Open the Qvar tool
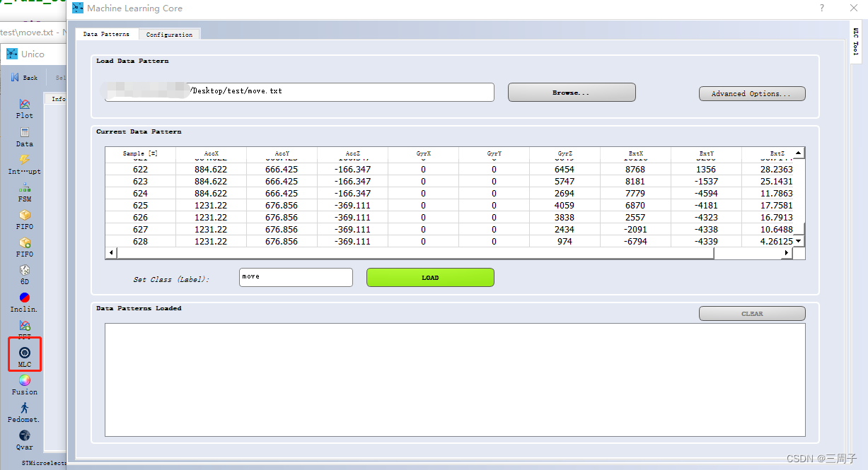The image size is (868, 470). [x=25, y=440]
